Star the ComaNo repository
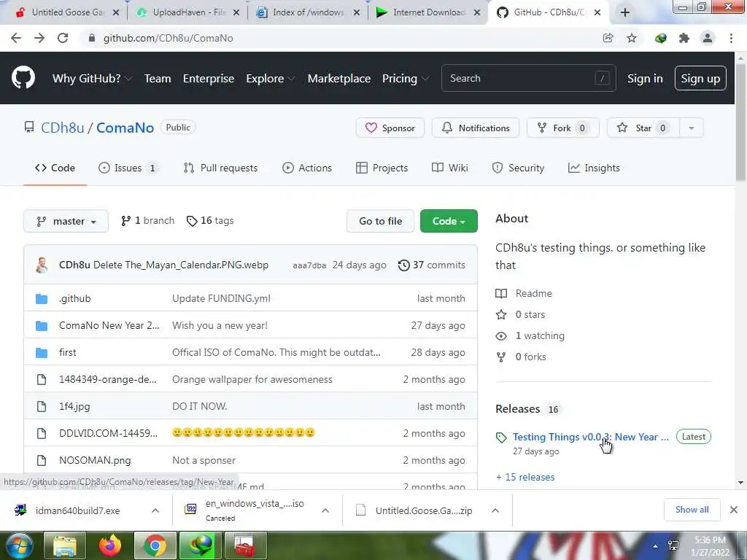Screen dimensions: 747x560 [643, 128]
